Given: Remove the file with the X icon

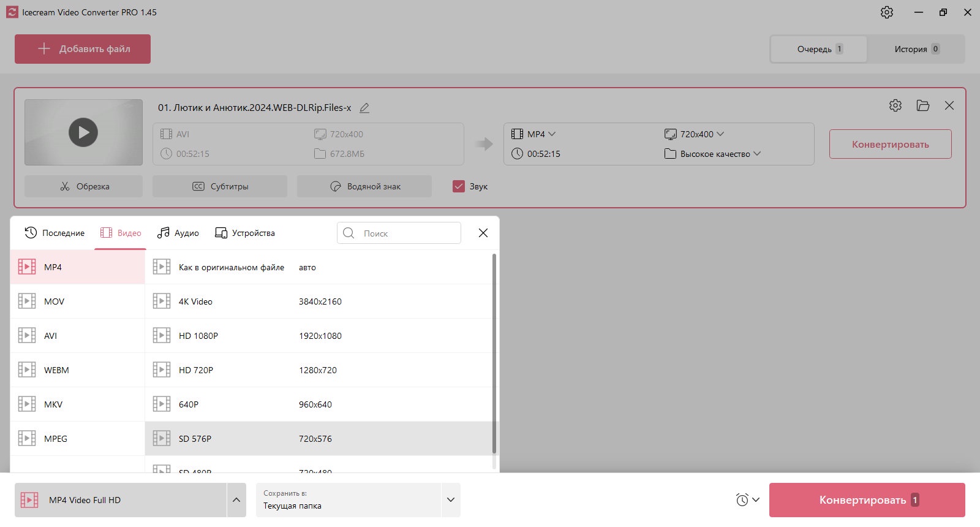Looking at the screenshot, I should click(x=949, y=105).
